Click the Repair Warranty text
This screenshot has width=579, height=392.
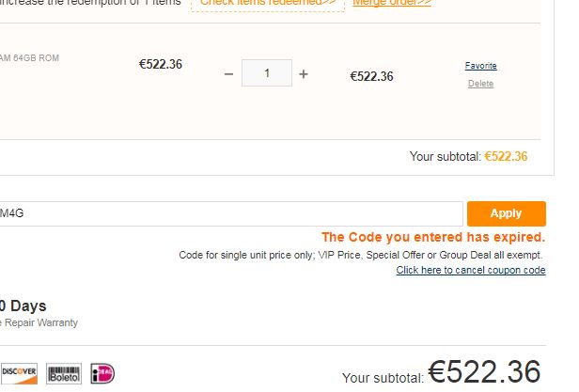point(41,322)
